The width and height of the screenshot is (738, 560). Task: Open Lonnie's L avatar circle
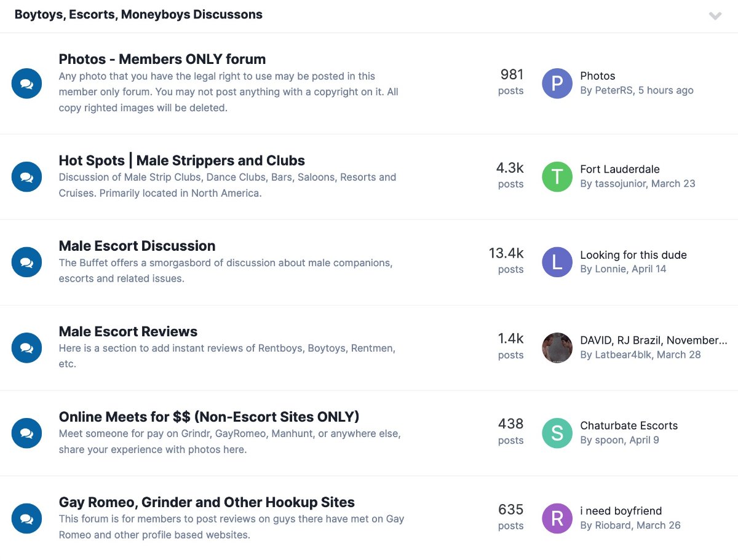click(x=557, y=262)
